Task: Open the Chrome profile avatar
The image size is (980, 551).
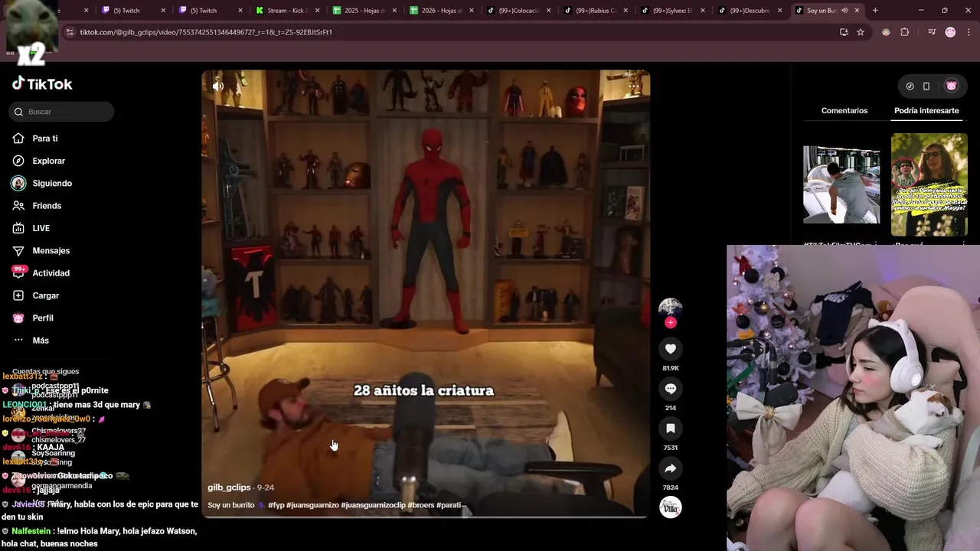Action: pos(950,32)
